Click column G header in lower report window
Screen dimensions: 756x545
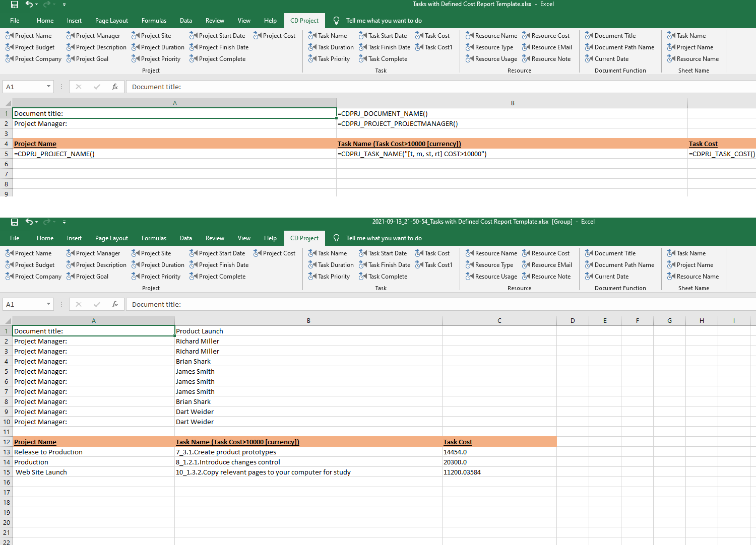click(x=669, y=321)
